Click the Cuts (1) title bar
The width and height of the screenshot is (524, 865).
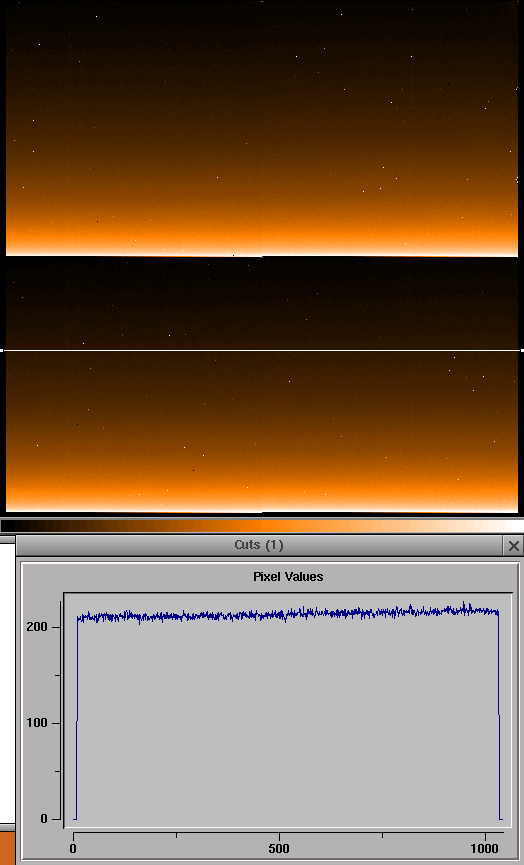pos(259,545)
